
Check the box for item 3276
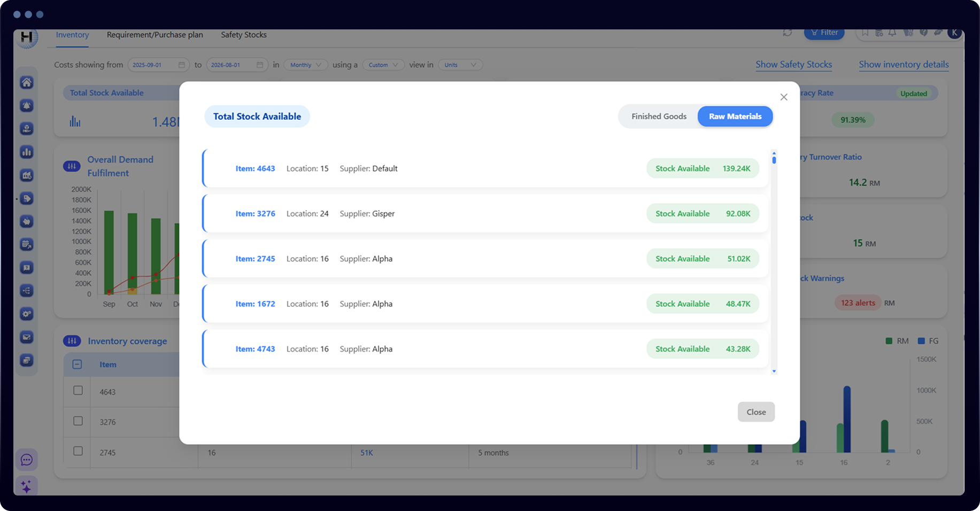[78, 421]
